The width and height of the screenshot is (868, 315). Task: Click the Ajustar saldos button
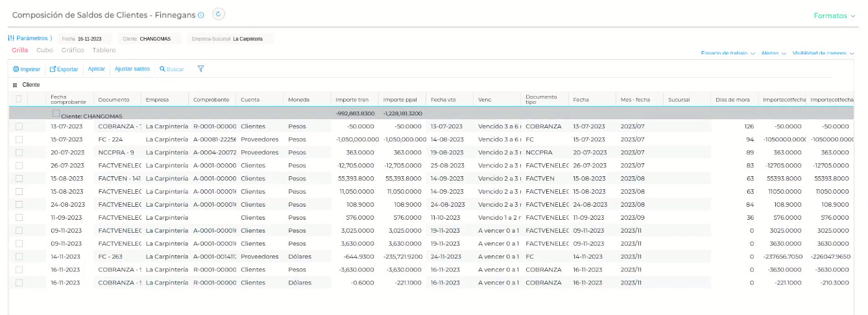tap(132, 69)
